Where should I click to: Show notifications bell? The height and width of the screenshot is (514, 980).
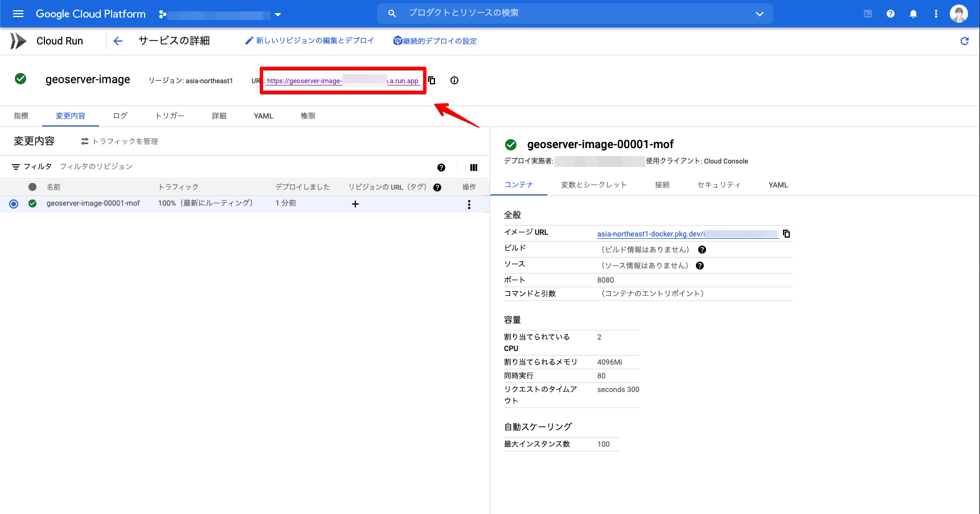pos(913,14)
